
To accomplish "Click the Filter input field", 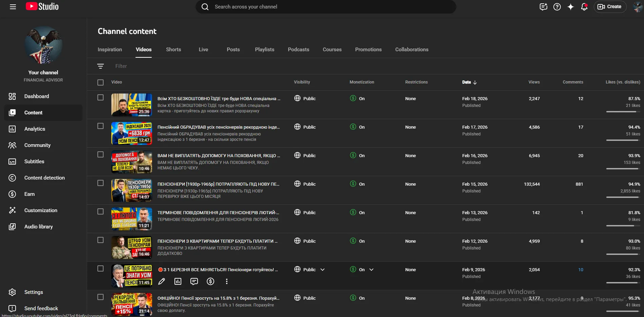I will tap(121, 66).
